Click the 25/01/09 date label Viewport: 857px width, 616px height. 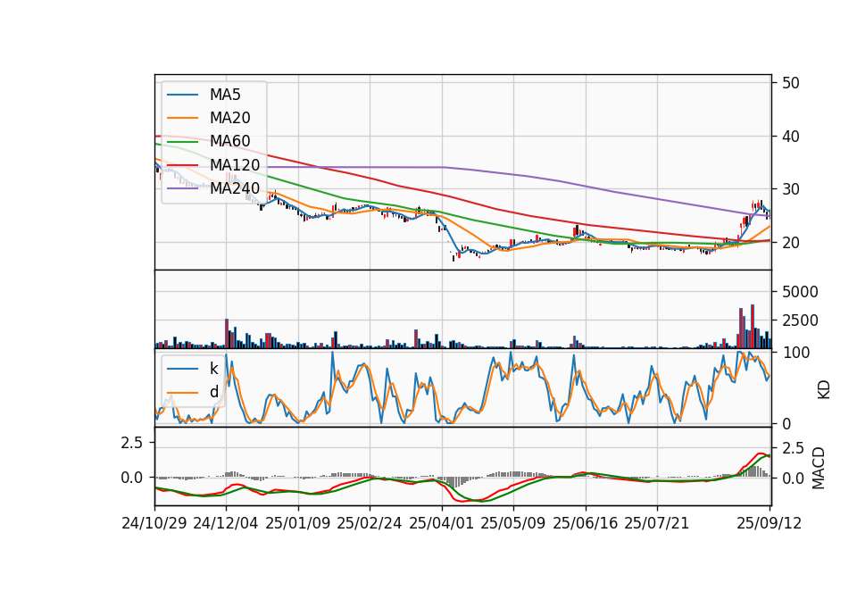tap(298, 523)
